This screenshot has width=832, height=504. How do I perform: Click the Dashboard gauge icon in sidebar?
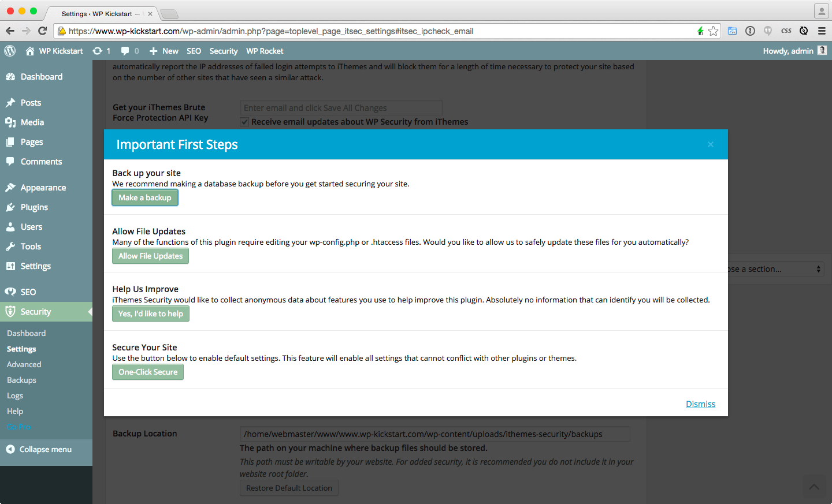(x=10, y=77)
